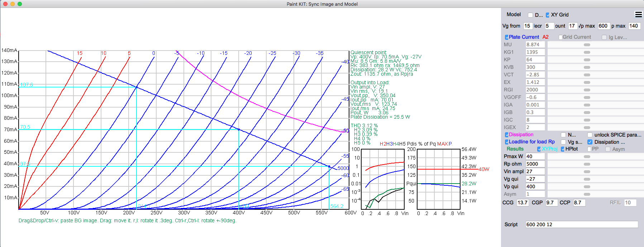Image resolution: width=644 pixels, height=247 pixels.
Task: Click the MU parameter slider handle
Action: click(587, 45)
